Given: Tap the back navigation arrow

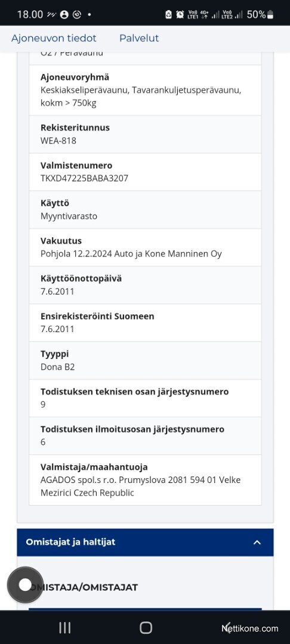Looking at the screenshot, I should click(227, 627).
